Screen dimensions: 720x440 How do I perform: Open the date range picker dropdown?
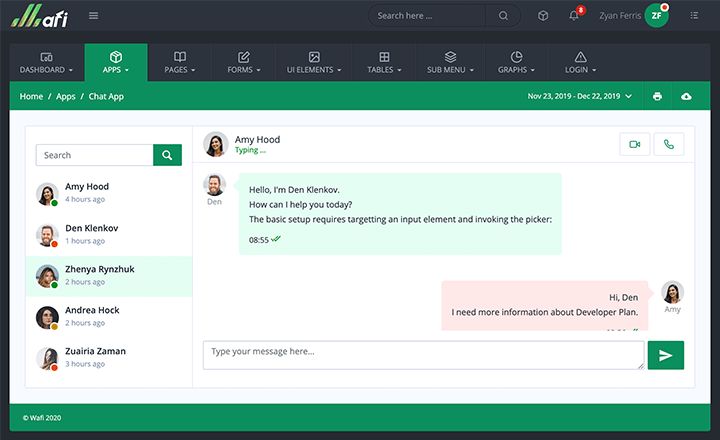tap(580, 96)
